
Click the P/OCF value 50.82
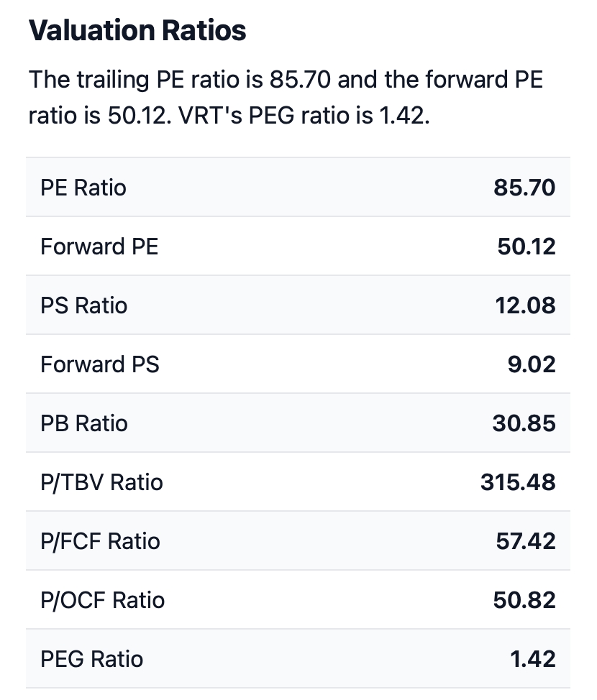click(x=524, y=600)
